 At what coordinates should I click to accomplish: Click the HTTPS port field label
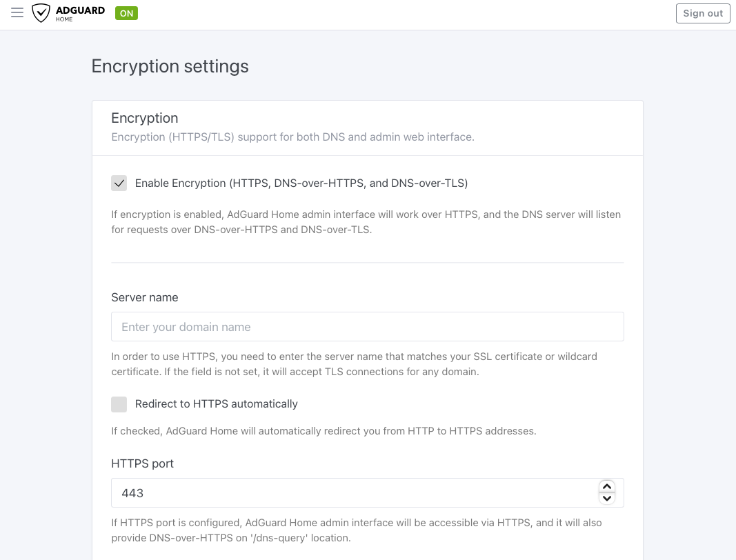(x=142, y=463)
